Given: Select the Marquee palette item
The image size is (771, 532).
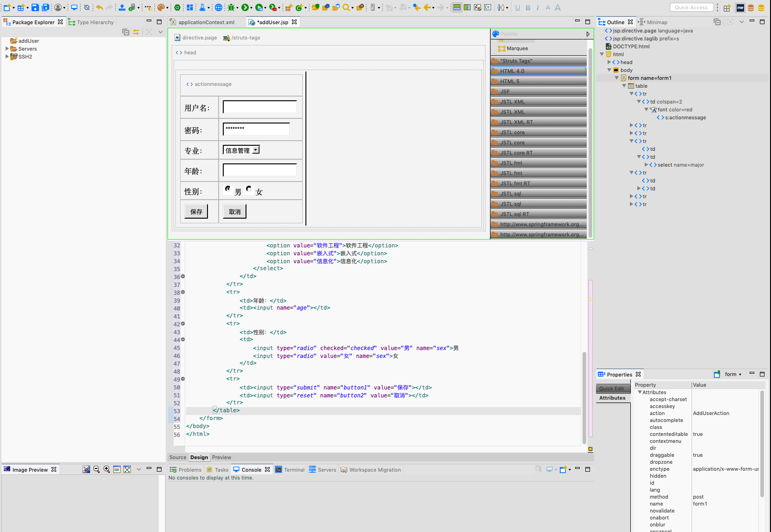Looking at the screenshot, I should tap(513, 48).
